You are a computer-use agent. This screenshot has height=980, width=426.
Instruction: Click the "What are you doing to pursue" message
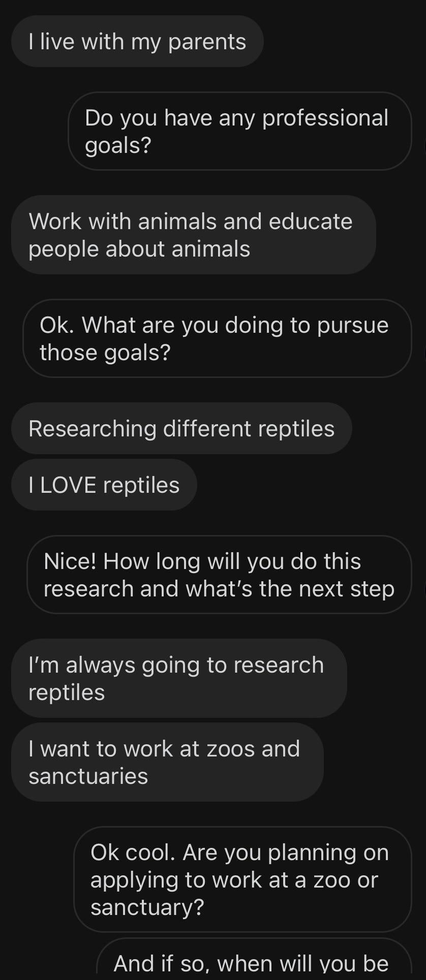tap(217, 338)
